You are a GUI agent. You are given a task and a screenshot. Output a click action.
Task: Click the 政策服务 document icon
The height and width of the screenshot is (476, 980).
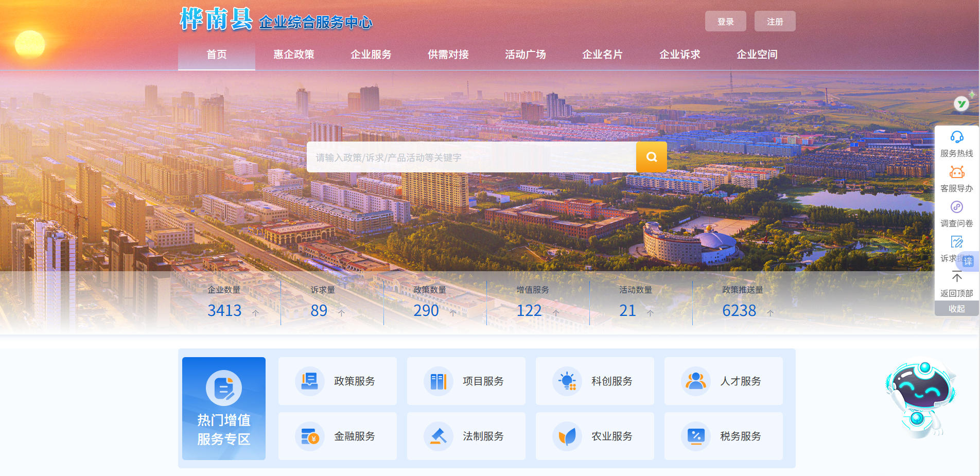309,381
